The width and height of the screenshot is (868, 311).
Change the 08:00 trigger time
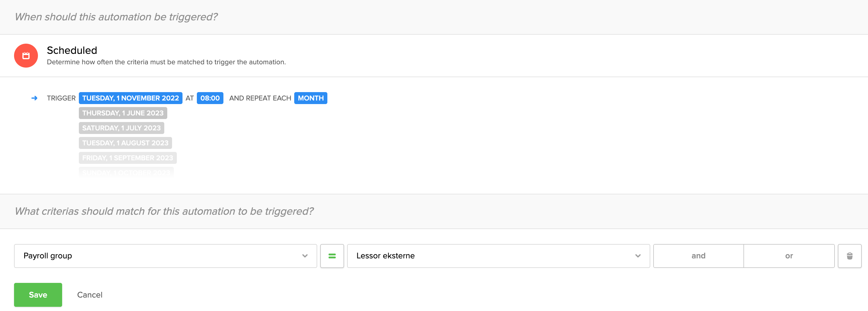[210, 98]
